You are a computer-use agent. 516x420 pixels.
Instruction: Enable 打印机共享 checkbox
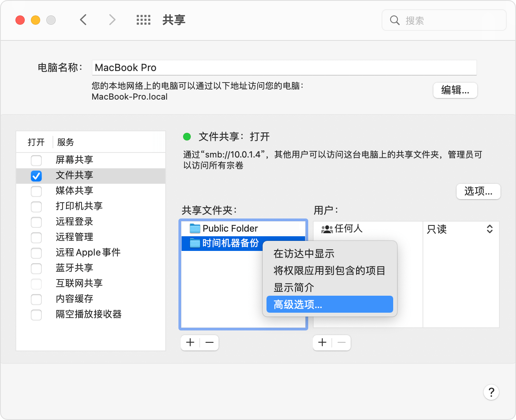(x=36, y=207)
